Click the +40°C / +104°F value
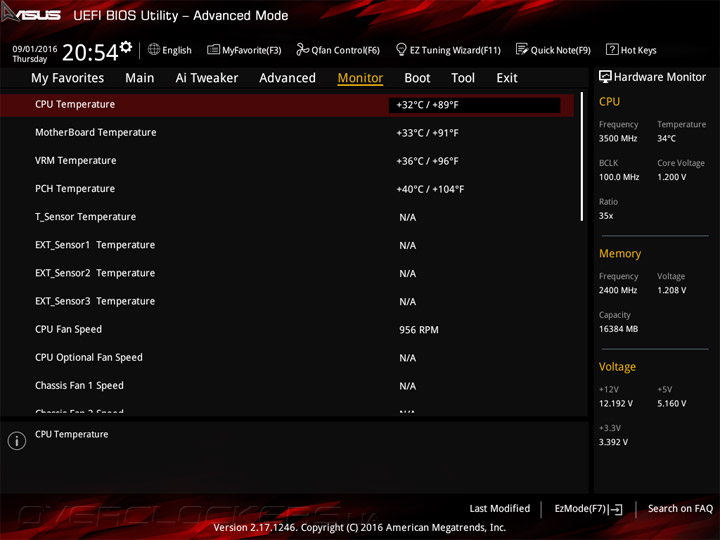Viewport: 720px width, 540px height. pos(430,189)
